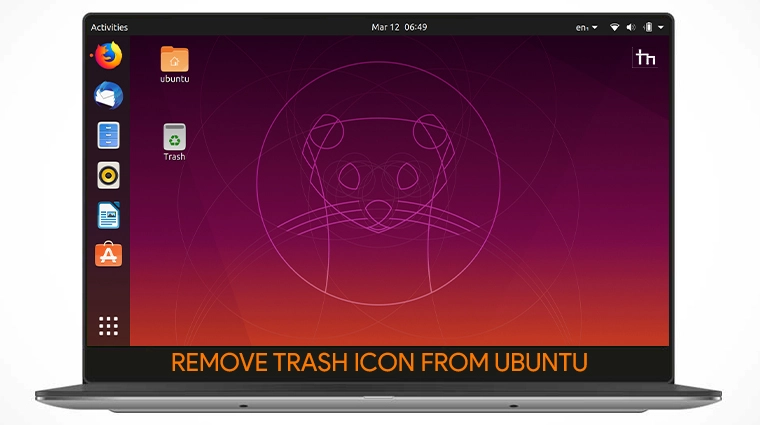
Task: Open the 'en' input language dropdown
Action: point(586,27)
